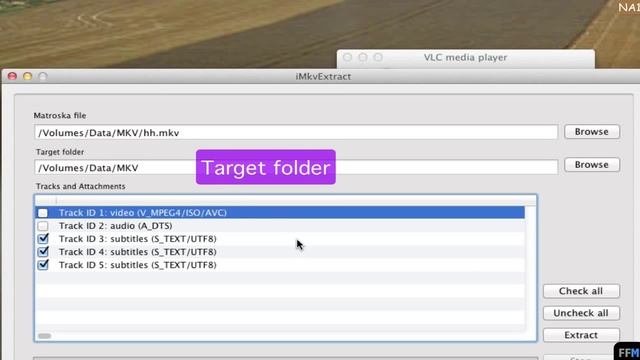Click the VLC media player title bar
This screenshot has height=360, width=640.
[x=466, y=58]
